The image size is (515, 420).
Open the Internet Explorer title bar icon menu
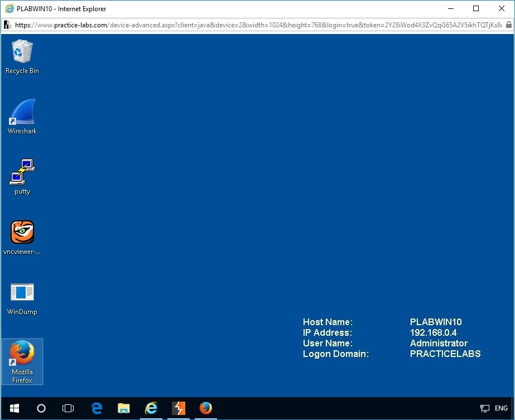click(8, 9)
